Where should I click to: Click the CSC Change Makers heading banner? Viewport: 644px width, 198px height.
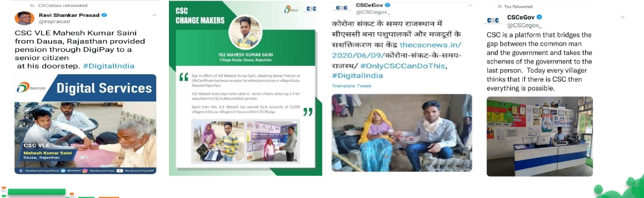tap(200, 16)
